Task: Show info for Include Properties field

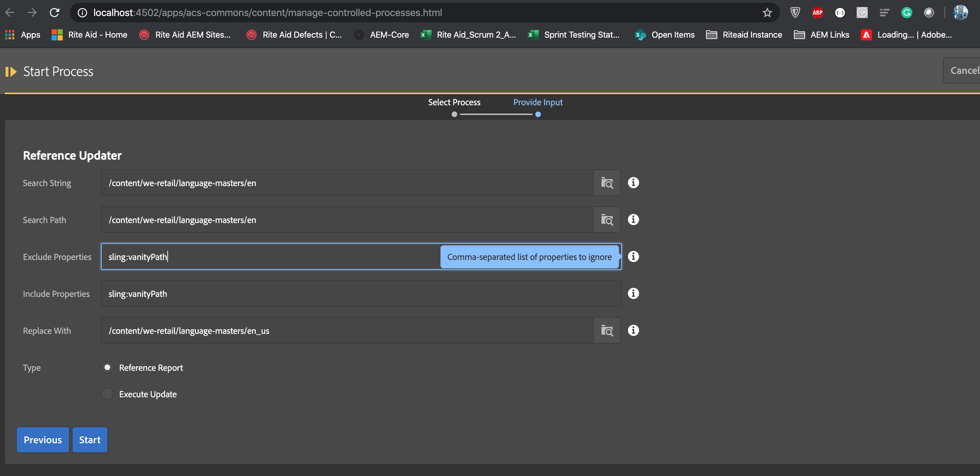Action: coord(633,293)
